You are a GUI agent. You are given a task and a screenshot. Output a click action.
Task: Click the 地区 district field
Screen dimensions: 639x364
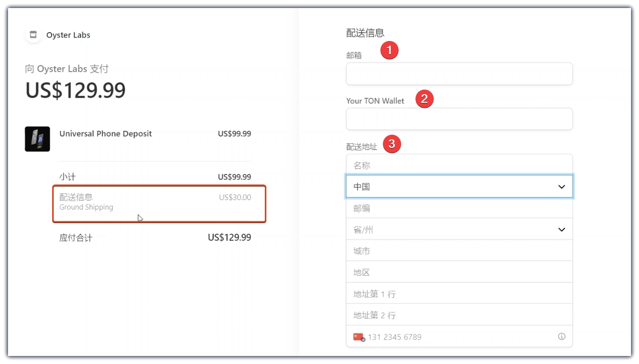(459, 272)
